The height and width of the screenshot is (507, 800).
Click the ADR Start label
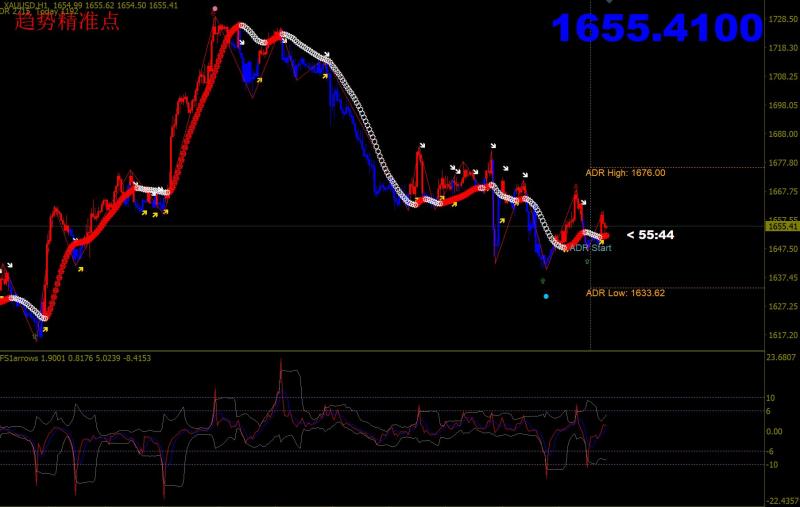click(590, 247)
